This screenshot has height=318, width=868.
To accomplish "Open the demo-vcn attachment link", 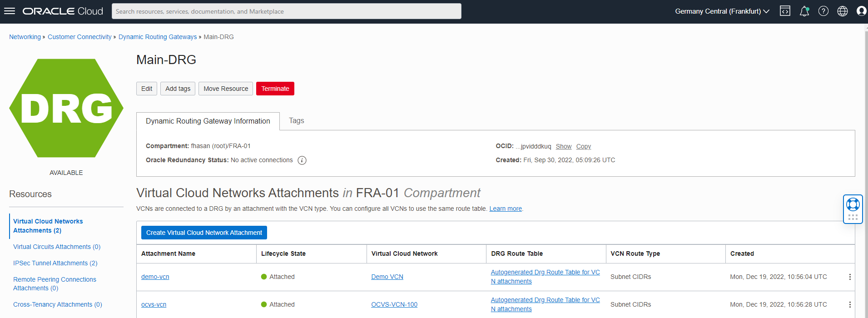I will pyautogui.click(x=155, y=277).
